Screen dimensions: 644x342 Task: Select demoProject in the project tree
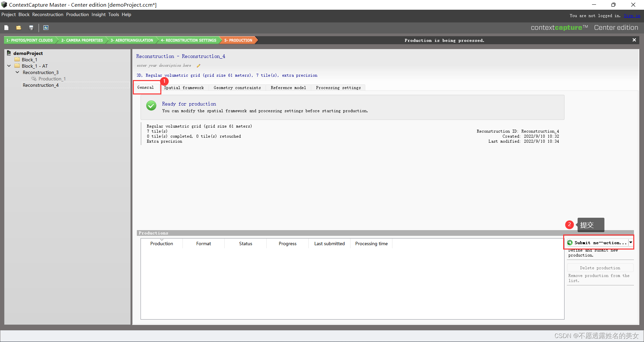tap(28, 53)
